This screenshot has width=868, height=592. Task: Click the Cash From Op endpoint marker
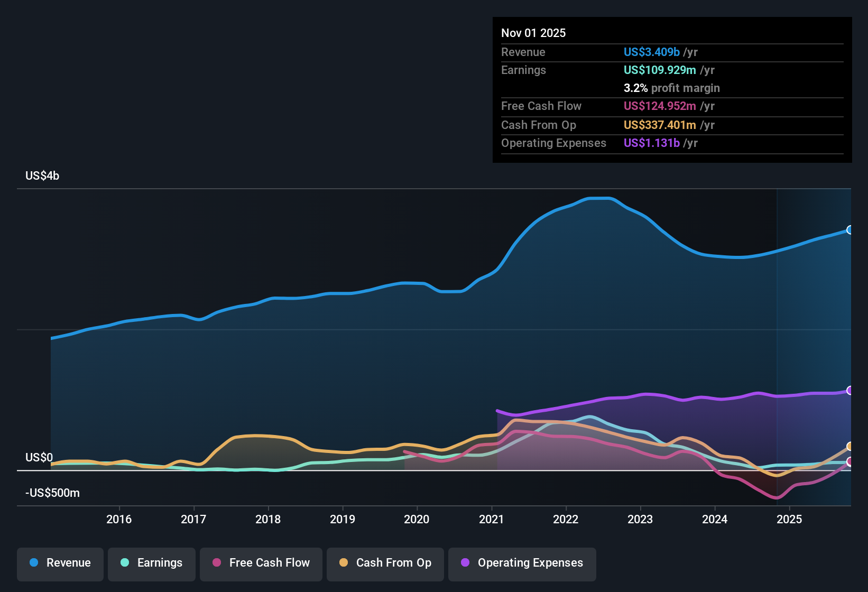849,446
